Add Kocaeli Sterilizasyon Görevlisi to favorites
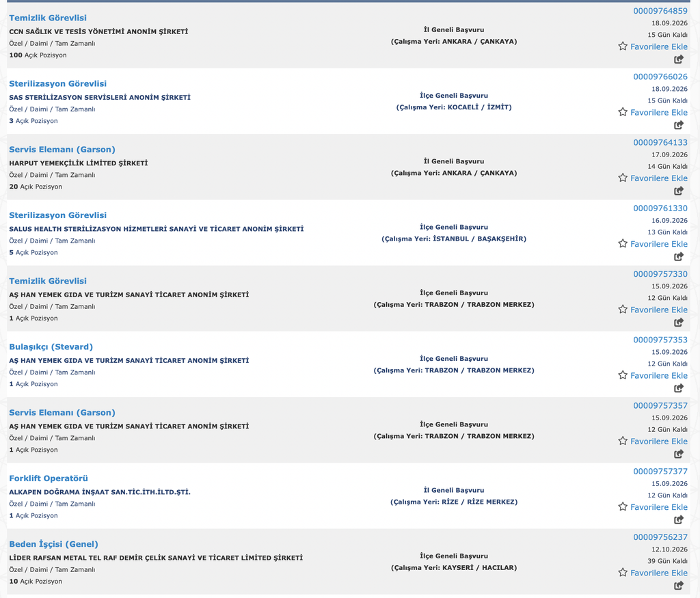 [653, 113]
